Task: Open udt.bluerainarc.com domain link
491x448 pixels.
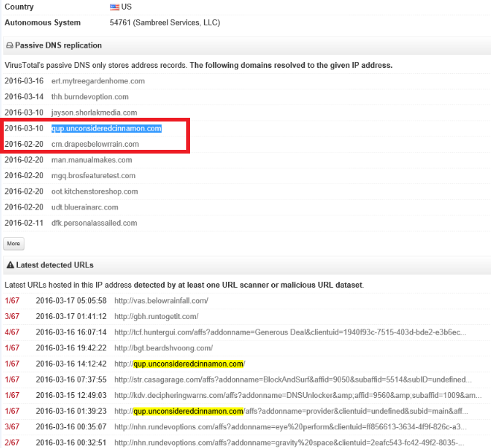Action: click(x=84, y=207)
